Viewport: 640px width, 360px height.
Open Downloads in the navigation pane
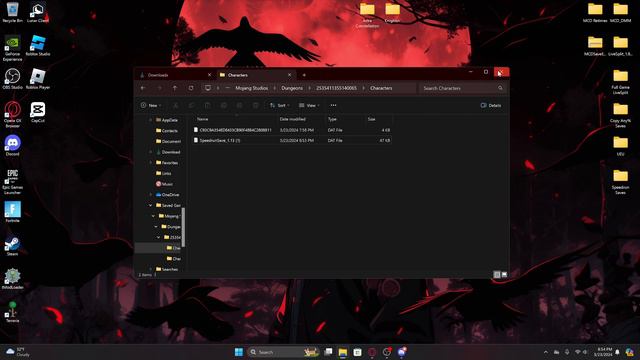click(x=168, y=152)
